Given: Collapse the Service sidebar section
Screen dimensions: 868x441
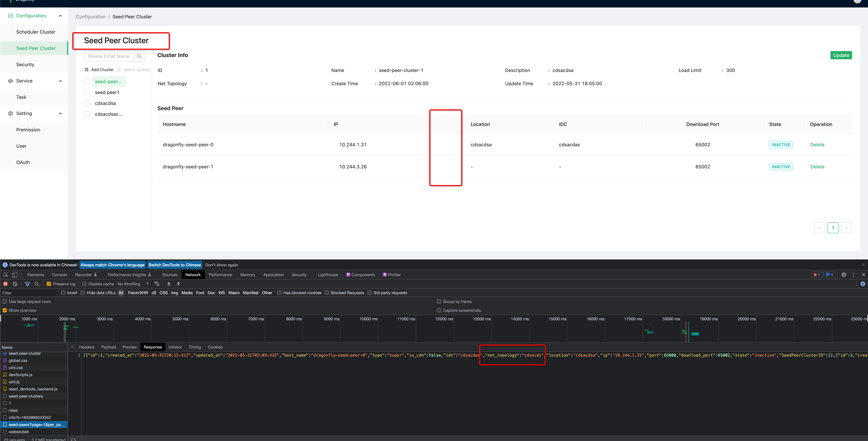Looking at the screenshot, I should 60,81.
